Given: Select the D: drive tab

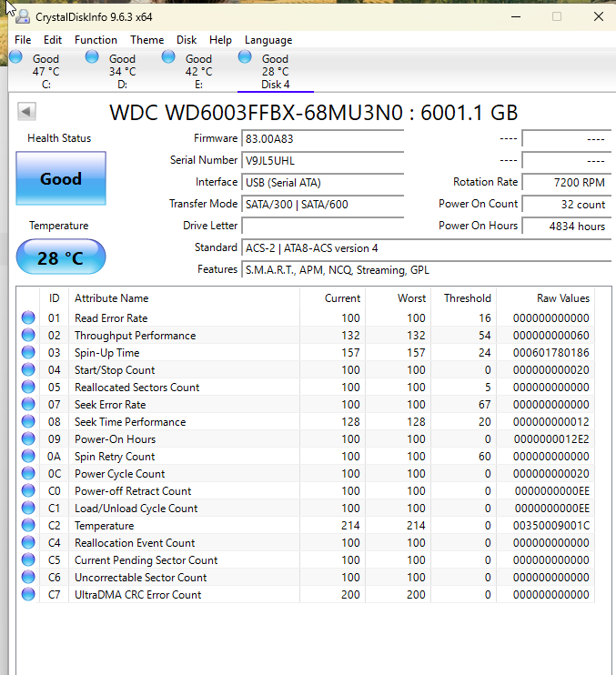Looking at the screenshot, I should click(122, 71).
